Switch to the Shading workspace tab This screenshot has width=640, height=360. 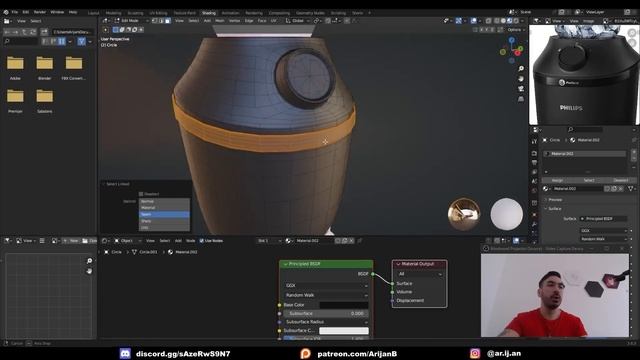[x=209, y=13]
